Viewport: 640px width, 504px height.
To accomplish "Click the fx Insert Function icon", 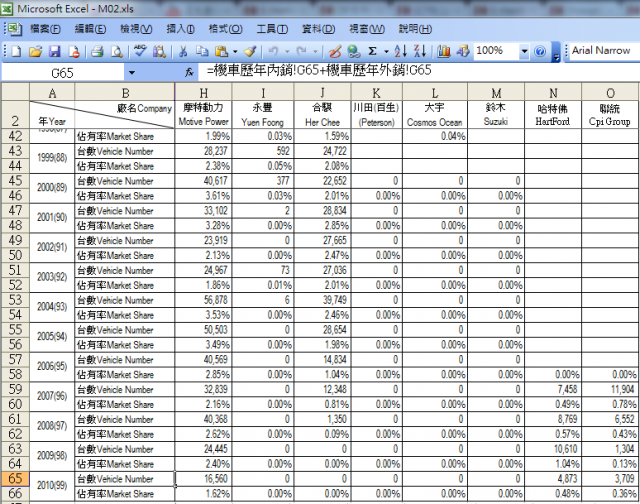I will 189,73.
